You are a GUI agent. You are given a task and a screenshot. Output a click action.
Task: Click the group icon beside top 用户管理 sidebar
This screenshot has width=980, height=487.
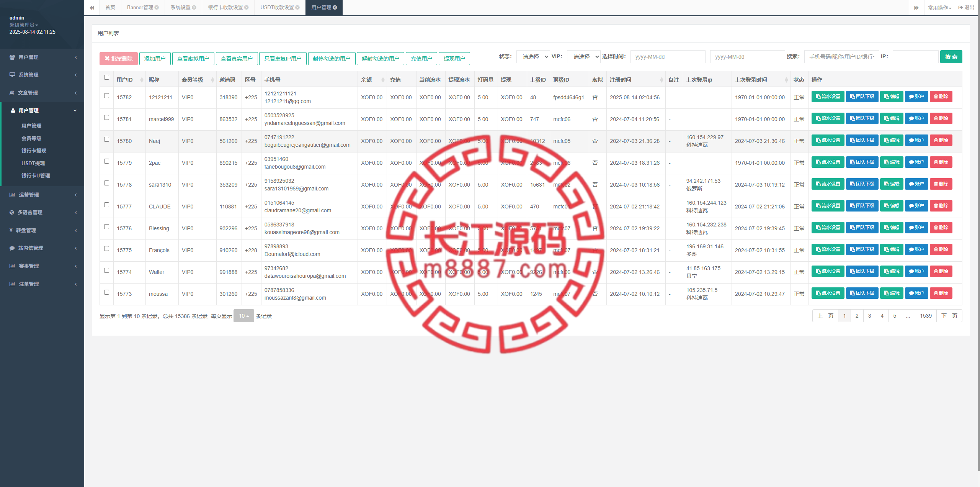tap(12, 57)
